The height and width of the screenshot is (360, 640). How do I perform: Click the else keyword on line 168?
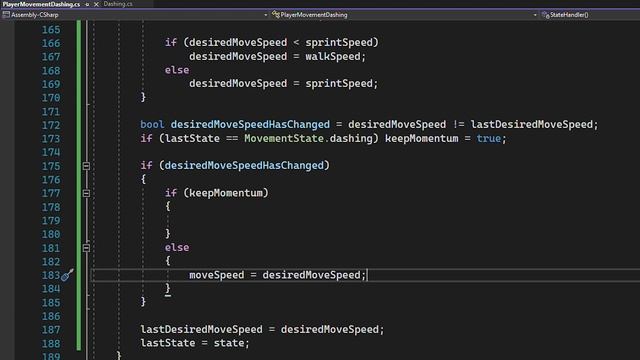click(x=177, y=70)
